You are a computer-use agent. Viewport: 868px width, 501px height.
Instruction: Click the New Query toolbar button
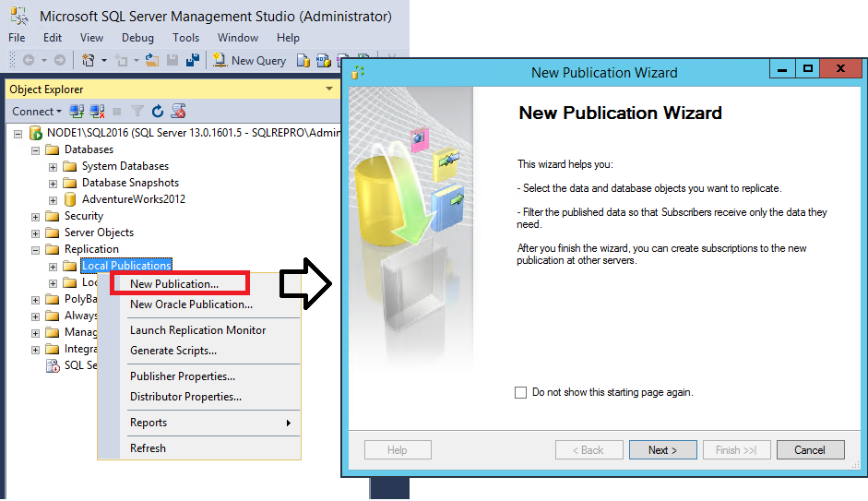(250, 60)
